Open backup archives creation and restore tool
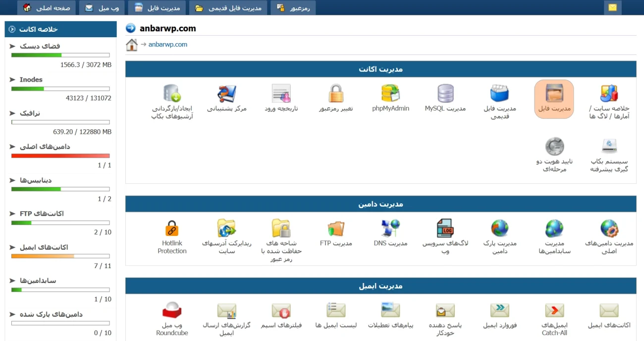 tap(172, 94)
